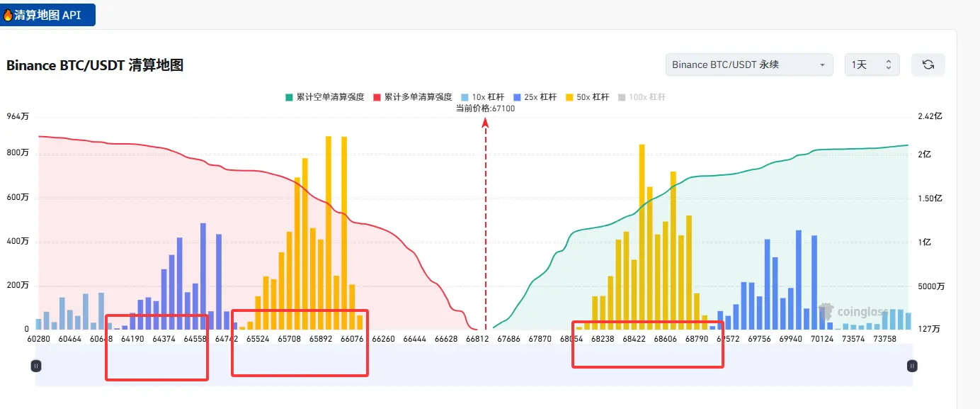Click the 60280 price axis label
This screenshot has height=409, width=980.
pos(39,340)
